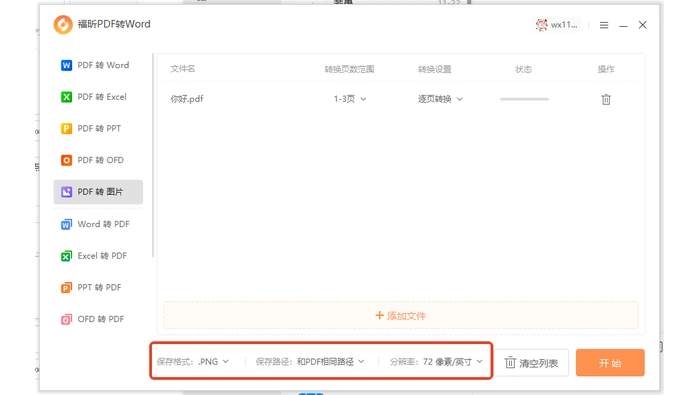Click the 转换页数范围 column header
The image size is (700, 395).
[x=349, y=69]
